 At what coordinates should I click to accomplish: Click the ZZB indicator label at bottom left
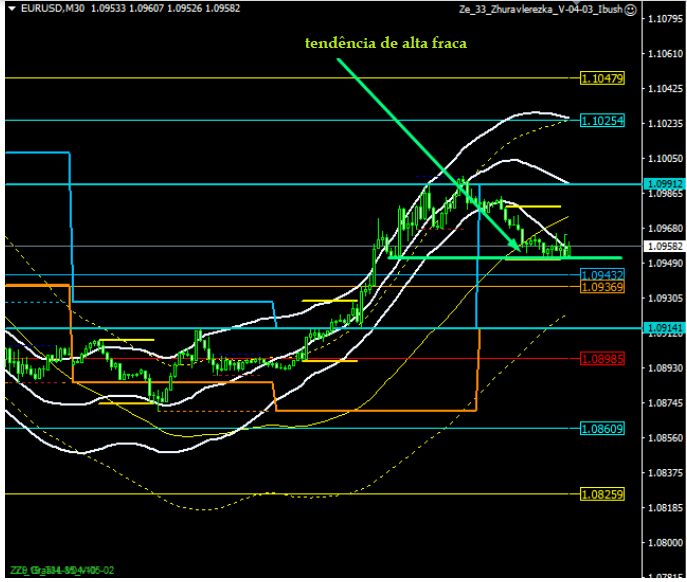[x=58, y=571]
